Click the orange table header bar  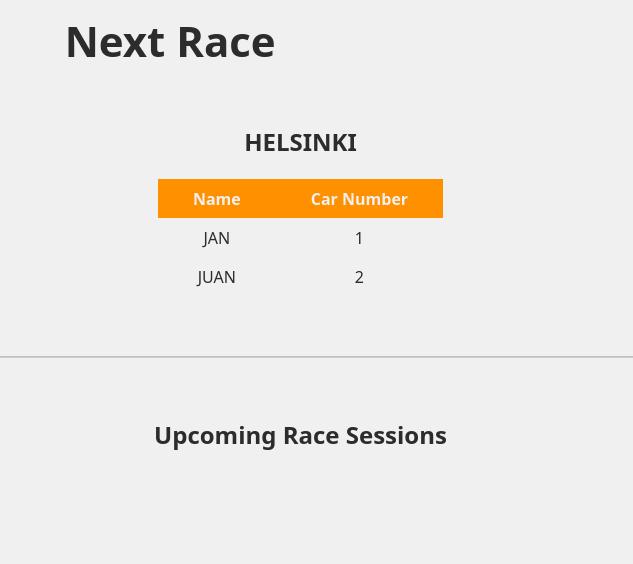pyautogui.click(x=300, y=198)
